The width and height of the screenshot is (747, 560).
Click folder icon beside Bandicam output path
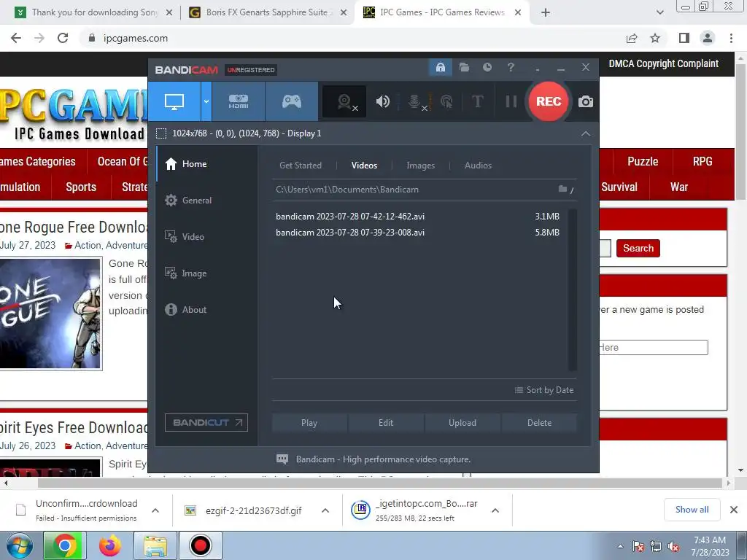pos(562,189)
